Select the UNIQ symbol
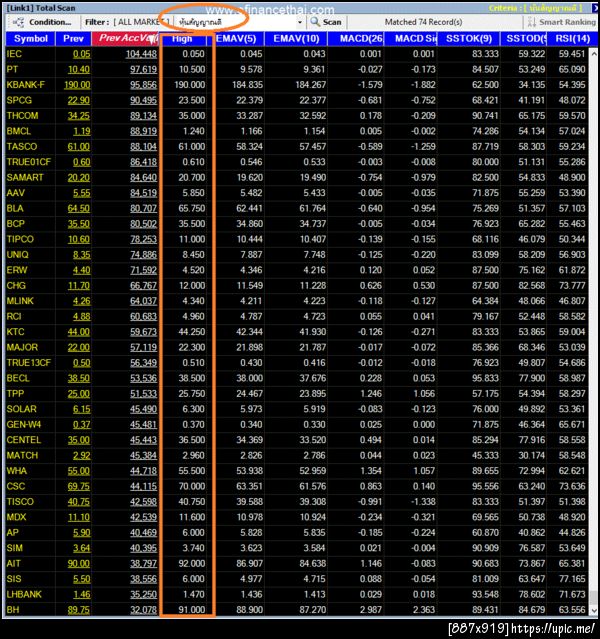600x639 pixels. (x=18, y=255)
